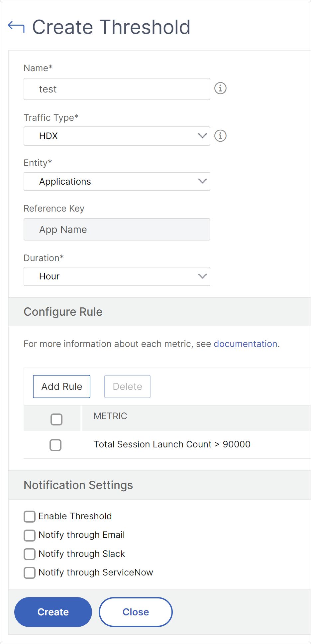Click the Close button
The image size is (311, 644).
(x=136, y=612)
